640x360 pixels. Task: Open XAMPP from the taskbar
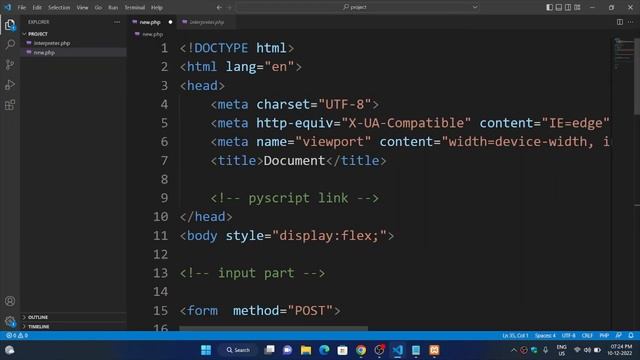[x=434, y=350]
